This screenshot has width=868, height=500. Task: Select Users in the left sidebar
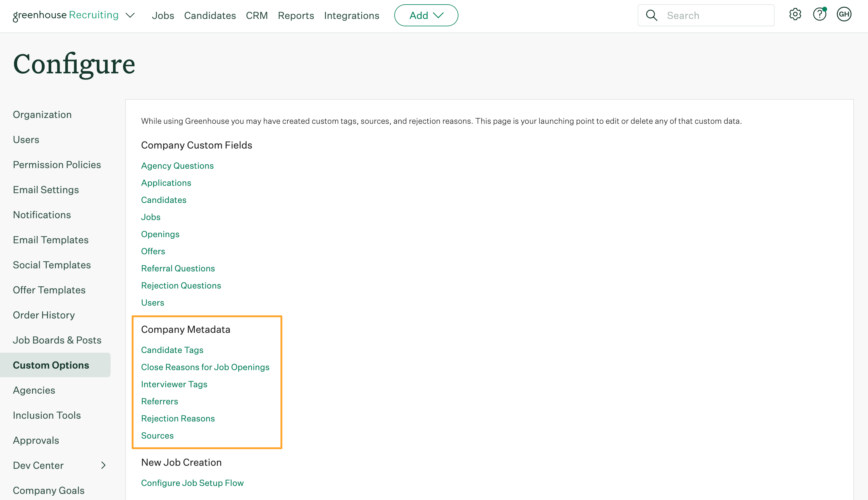[26, 140]
